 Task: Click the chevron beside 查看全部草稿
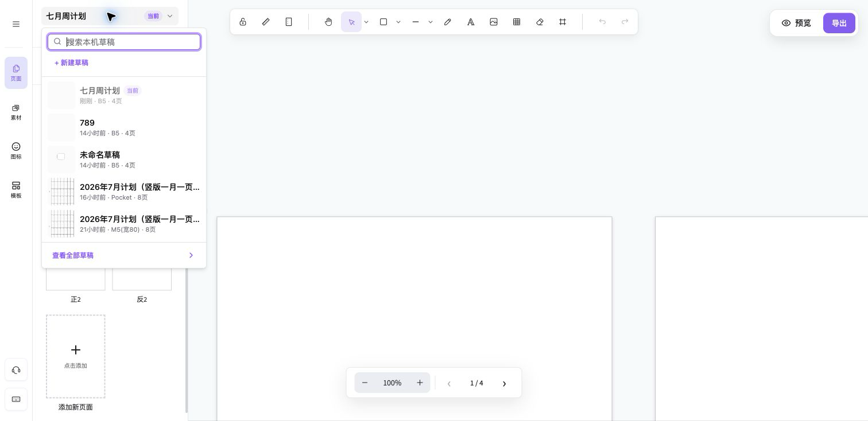pyautogui.click(x=191, y=255)
